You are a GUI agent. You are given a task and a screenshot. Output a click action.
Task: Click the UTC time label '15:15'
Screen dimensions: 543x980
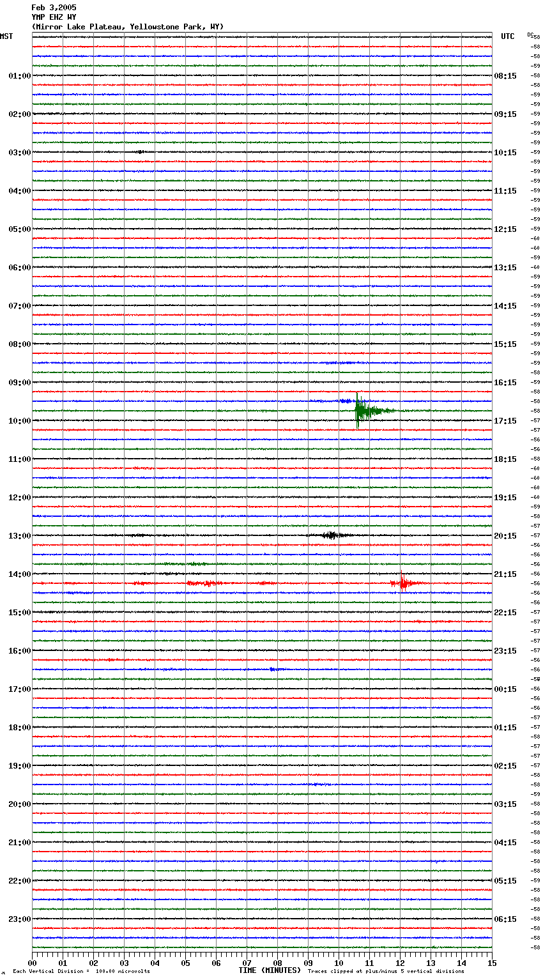(x=505, y=344)
